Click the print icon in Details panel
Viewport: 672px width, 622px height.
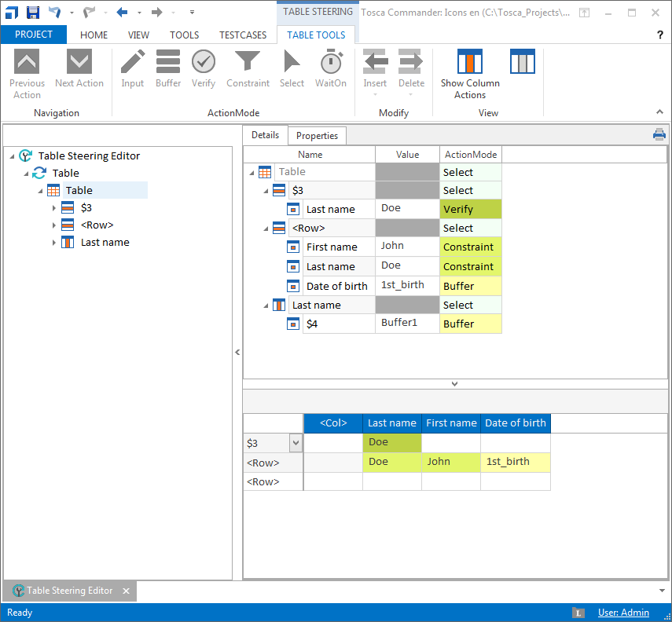click(659, 134)
